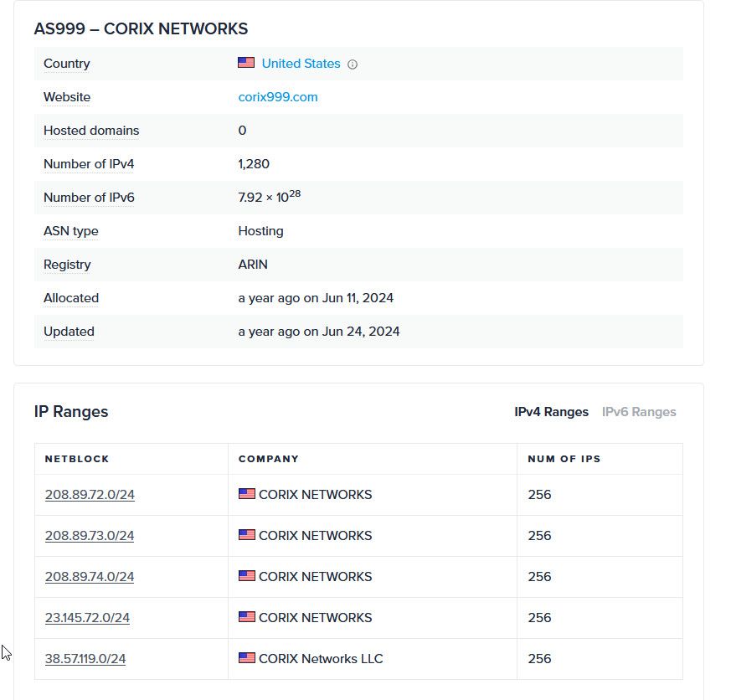This screenshot has height=700, width=731.
Task: Click the Number of IPv6 label
Action: (x=89, y=198)
